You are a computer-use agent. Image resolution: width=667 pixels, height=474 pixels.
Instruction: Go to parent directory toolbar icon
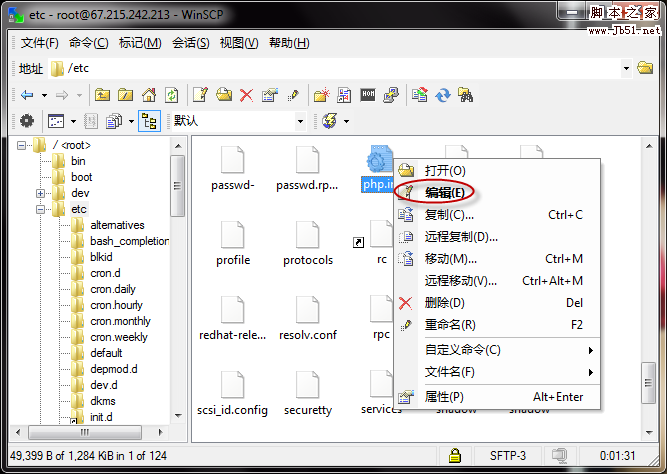(x=102, y=95)
